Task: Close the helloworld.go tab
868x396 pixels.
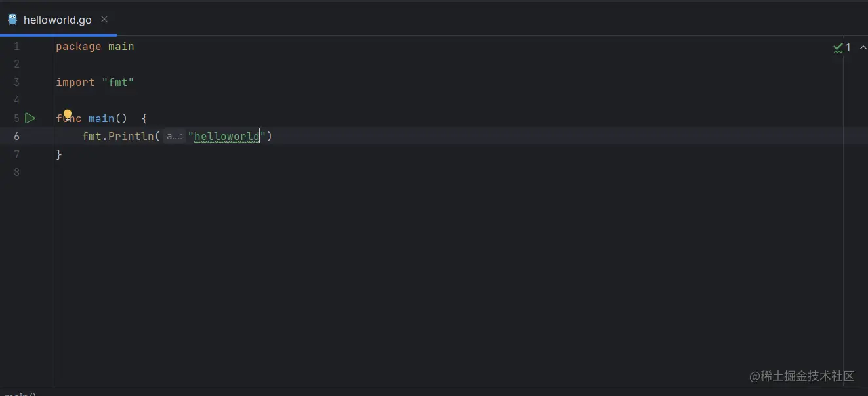Action: (104, 19)
